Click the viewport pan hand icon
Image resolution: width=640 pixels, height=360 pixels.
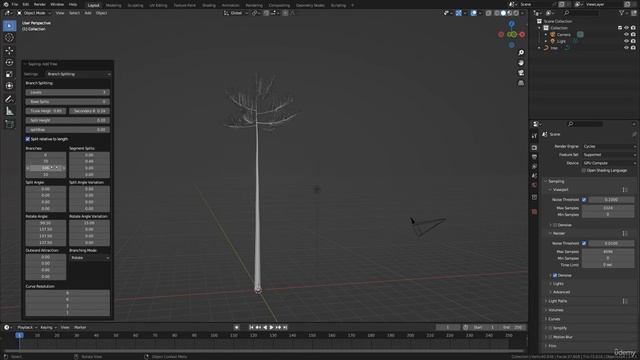pos(521,63)
